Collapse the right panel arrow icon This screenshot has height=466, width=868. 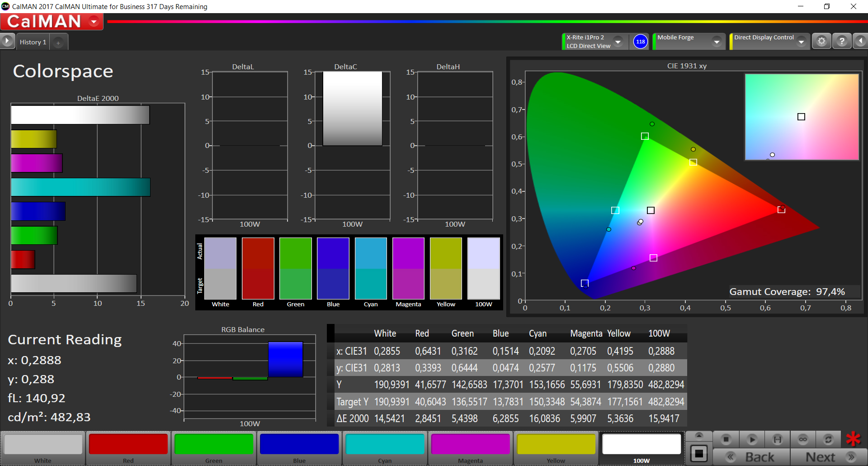click(860, 41)
